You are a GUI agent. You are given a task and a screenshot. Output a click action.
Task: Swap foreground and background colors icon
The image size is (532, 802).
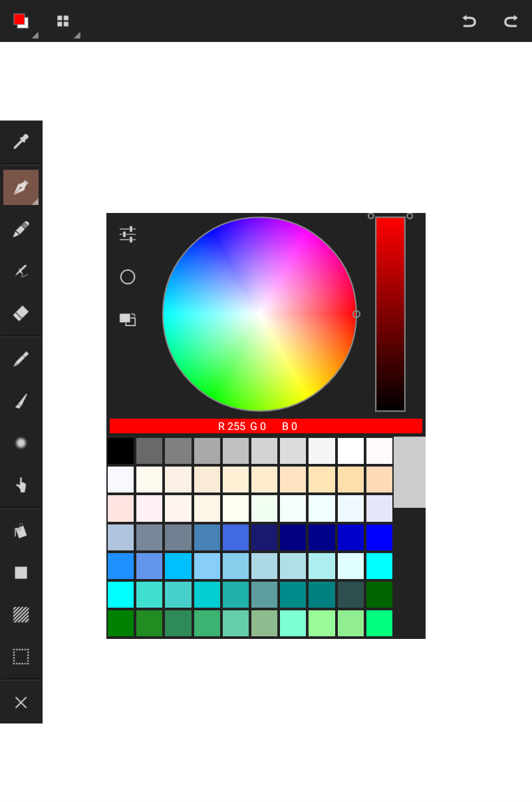point(128,319)
